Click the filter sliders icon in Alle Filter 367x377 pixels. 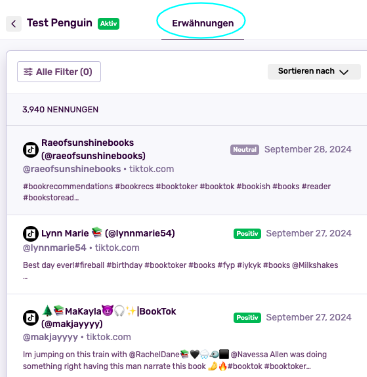click(x=28, y=72)
